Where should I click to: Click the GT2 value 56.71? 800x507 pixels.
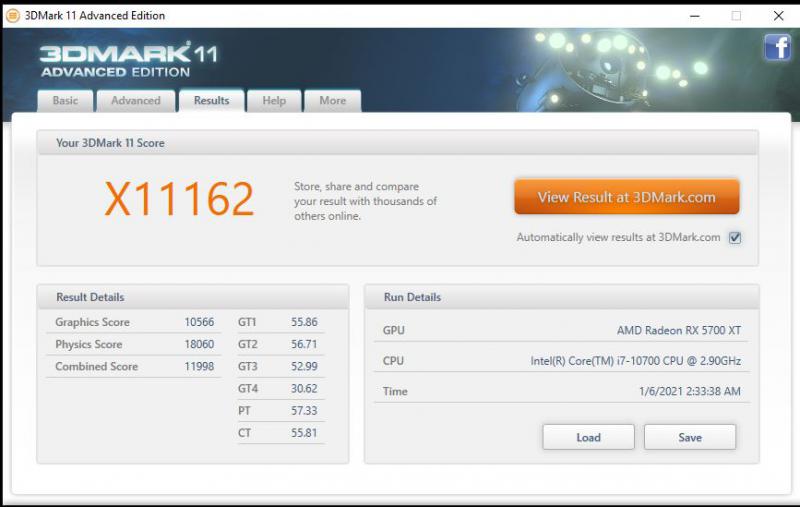304,344
